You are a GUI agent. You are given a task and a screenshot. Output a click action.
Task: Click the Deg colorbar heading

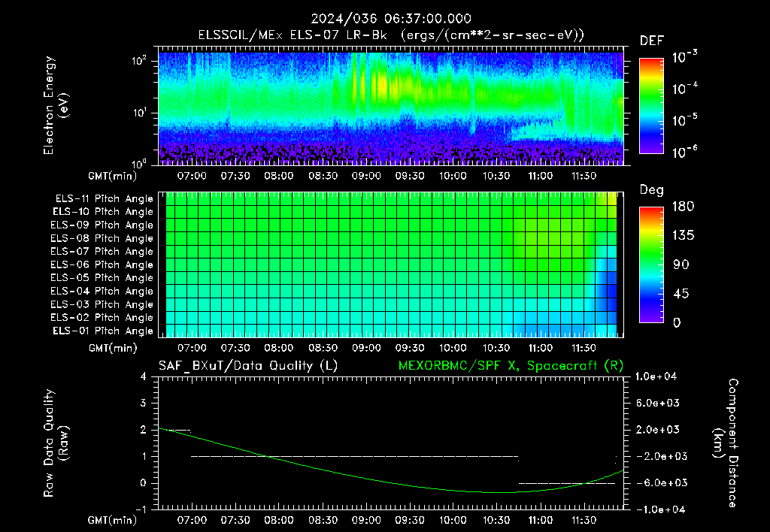[651, 190]
